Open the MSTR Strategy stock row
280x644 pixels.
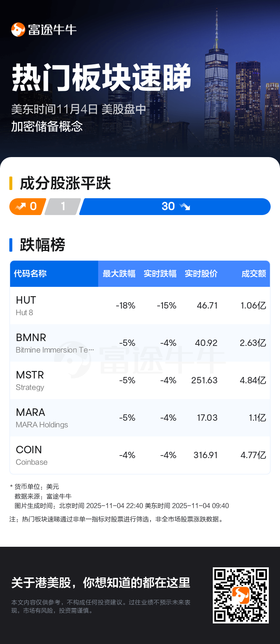140,380
